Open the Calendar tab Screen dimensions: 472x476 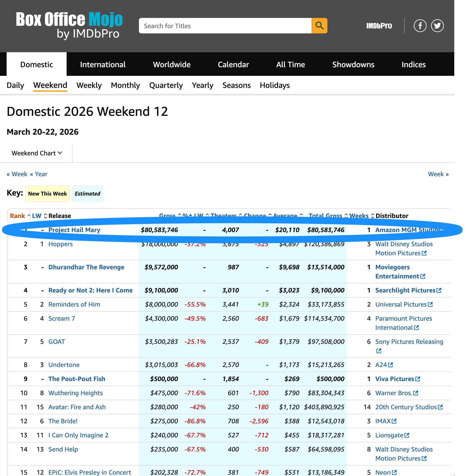233,64
